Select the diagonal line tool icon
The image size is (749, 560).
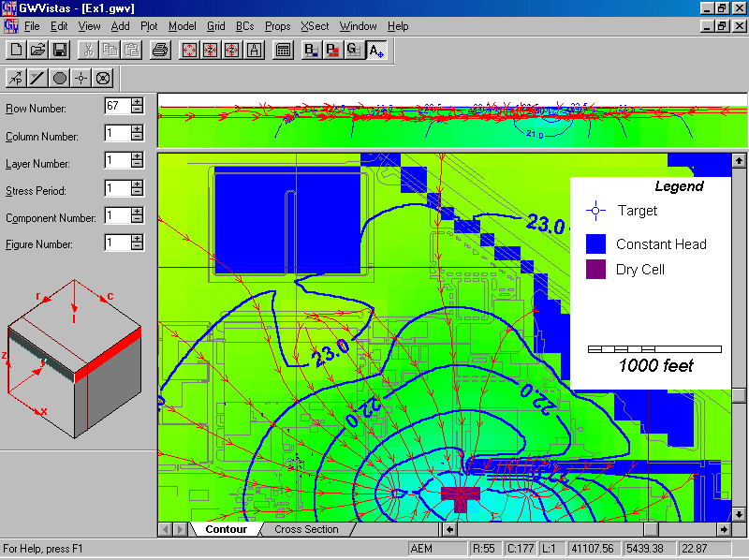coord(37,78)
